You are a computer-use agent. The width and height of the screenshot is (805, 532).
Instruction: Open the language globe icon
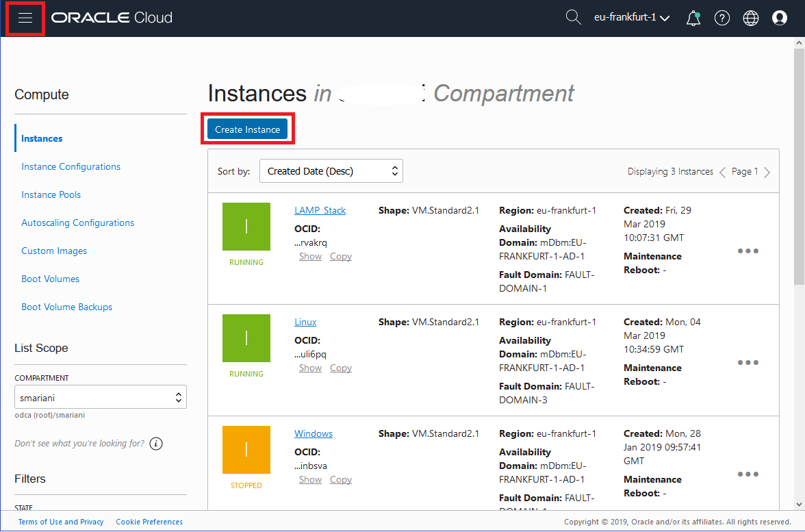750,18
